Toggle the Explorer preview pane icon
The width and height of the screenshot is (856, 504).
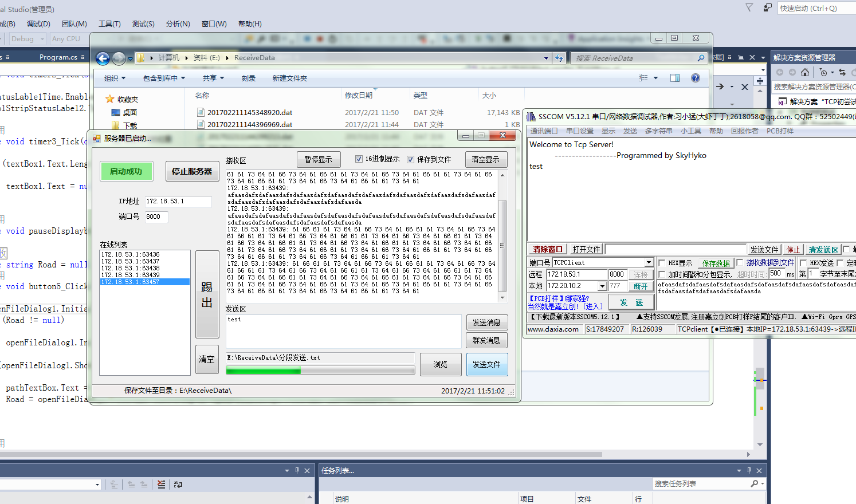[x=675, y=78]
